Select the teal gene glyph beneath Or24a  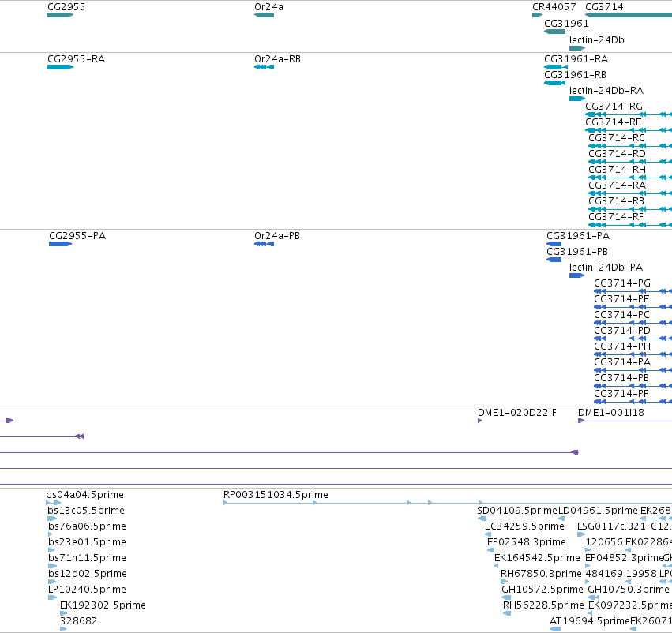tap(264, 15)
